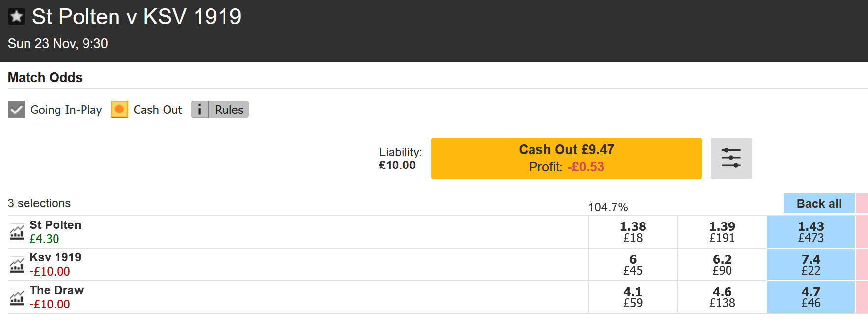Select Ksv 1919 back price 7.4

click(x=811, y=265)
